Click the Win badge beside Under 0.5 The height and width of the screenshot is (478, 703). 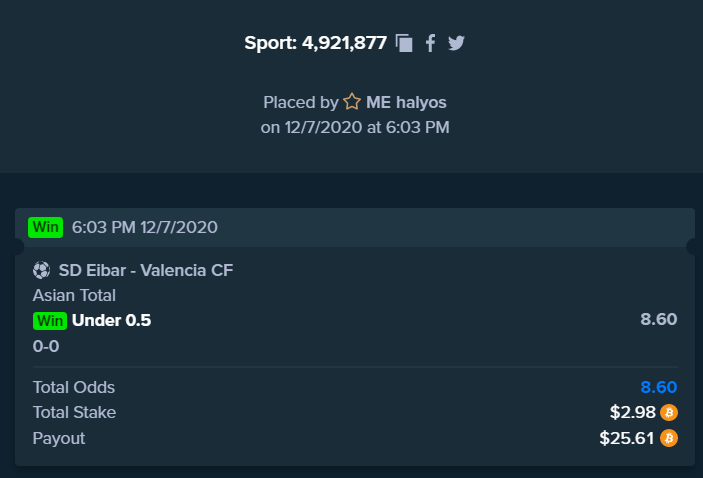tap(50, 321)
